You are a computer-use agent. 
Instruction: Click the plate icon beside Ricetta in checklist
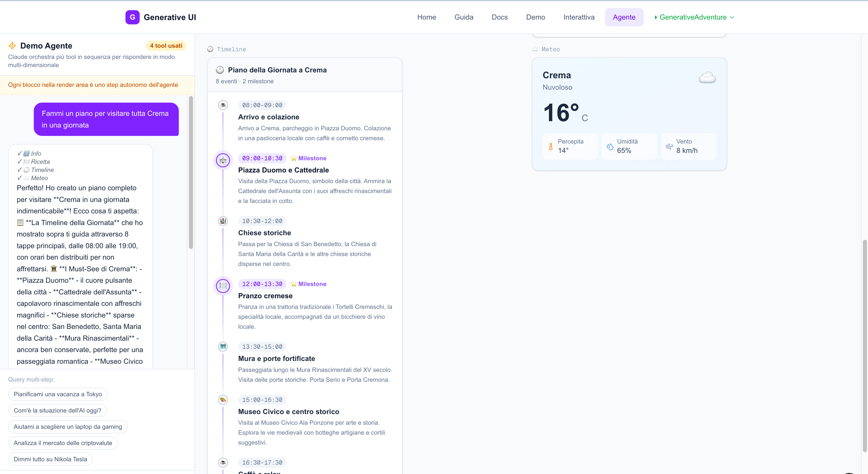click(27, 162)
